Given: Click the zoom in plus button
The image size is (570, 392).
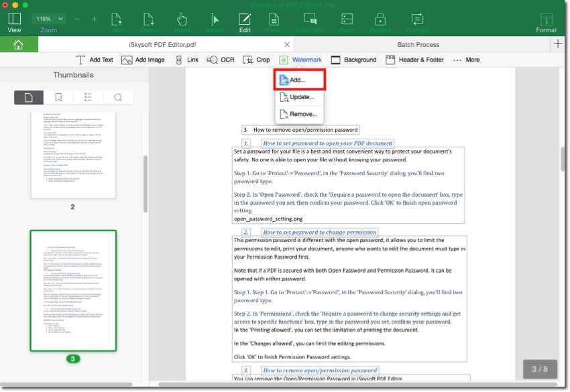Looking at the screenshot, I should 94,19.
